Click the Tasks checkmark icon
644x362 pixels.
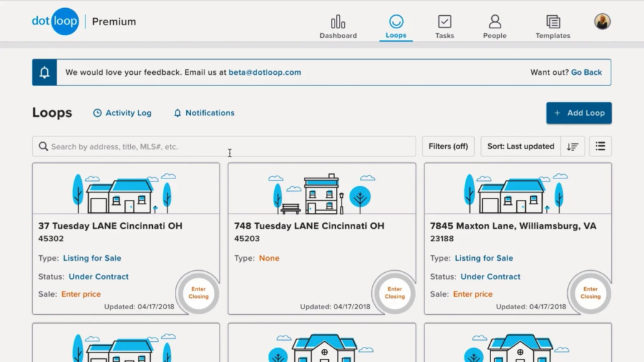(x=444, y=22)
